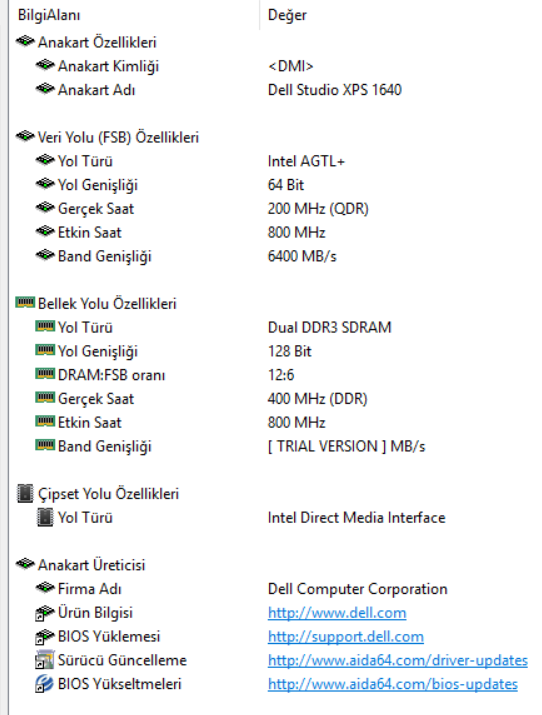Select the 6400 MB/s value
542x715 pixels.
coord(302,256)
